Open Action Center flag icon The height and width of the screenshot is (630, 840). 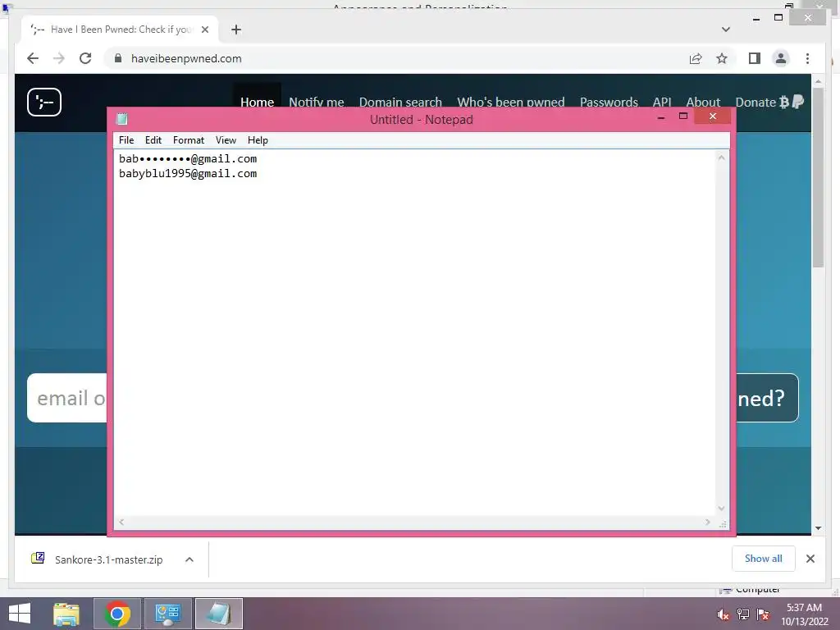pos(763,614)
